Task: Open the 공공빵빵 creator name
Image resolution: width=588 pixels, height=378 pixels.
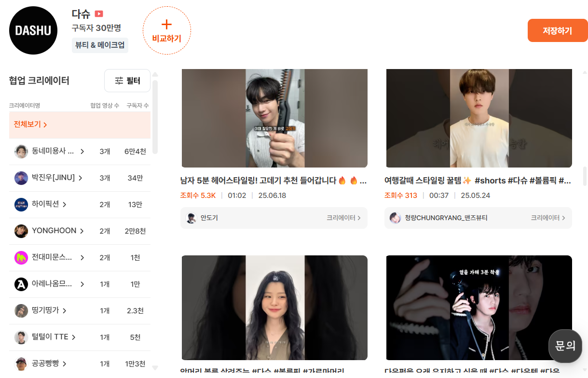Action: 45,364
